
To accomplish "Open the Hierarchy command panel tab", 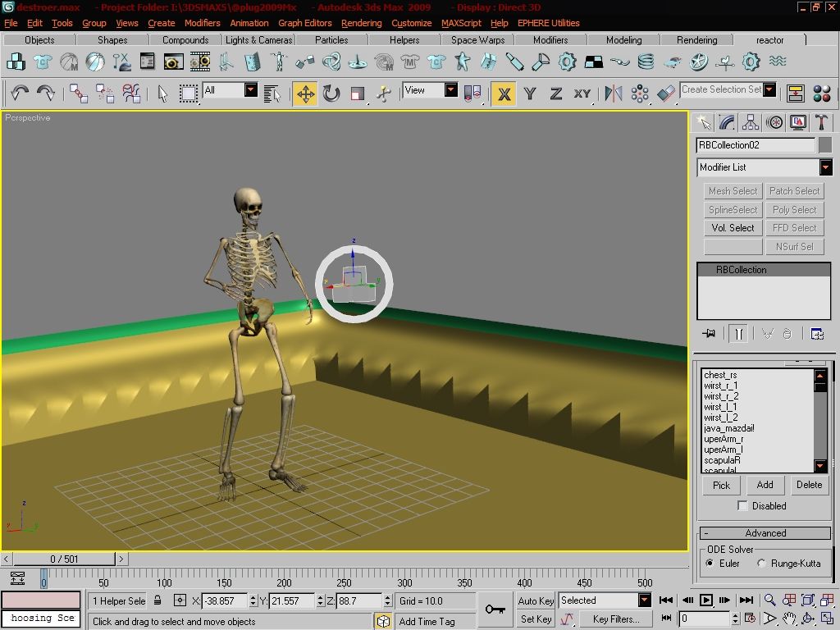I will point(750,123).
